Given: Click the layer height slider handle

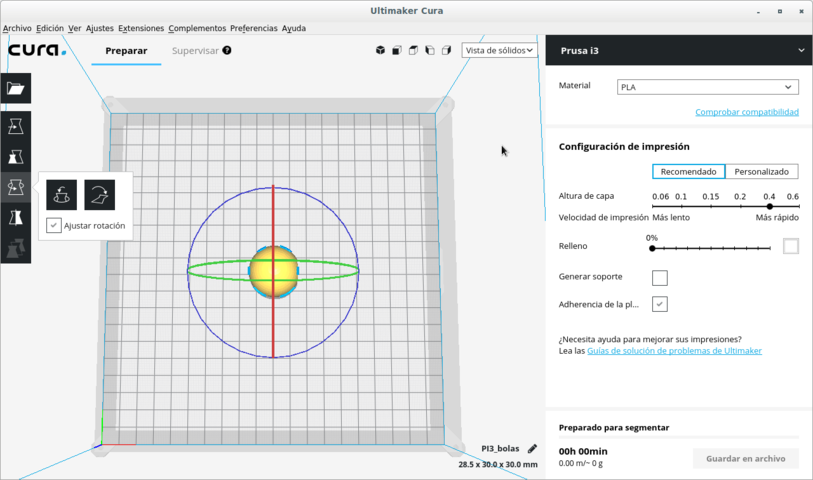Looking at the screenshot, I should [x=769, y=206].
